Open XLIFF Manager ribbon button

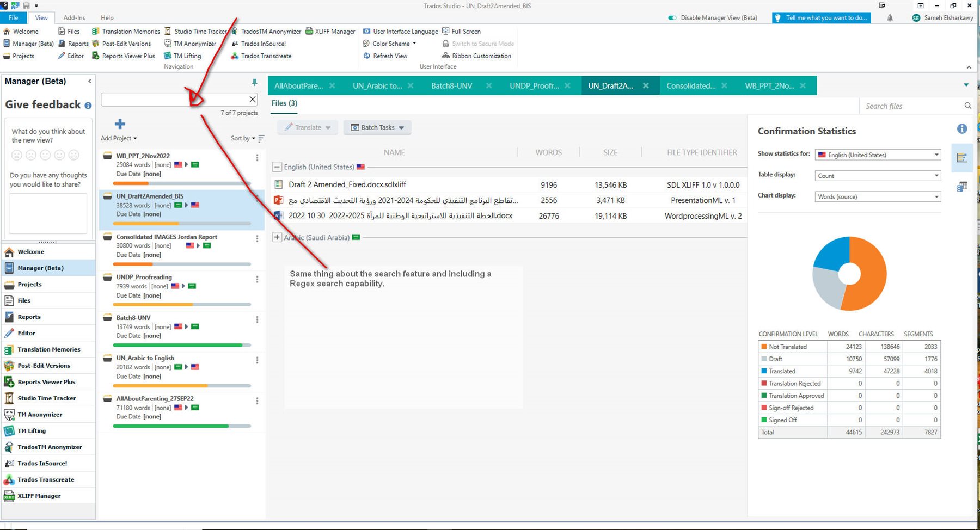click(330, 32)
